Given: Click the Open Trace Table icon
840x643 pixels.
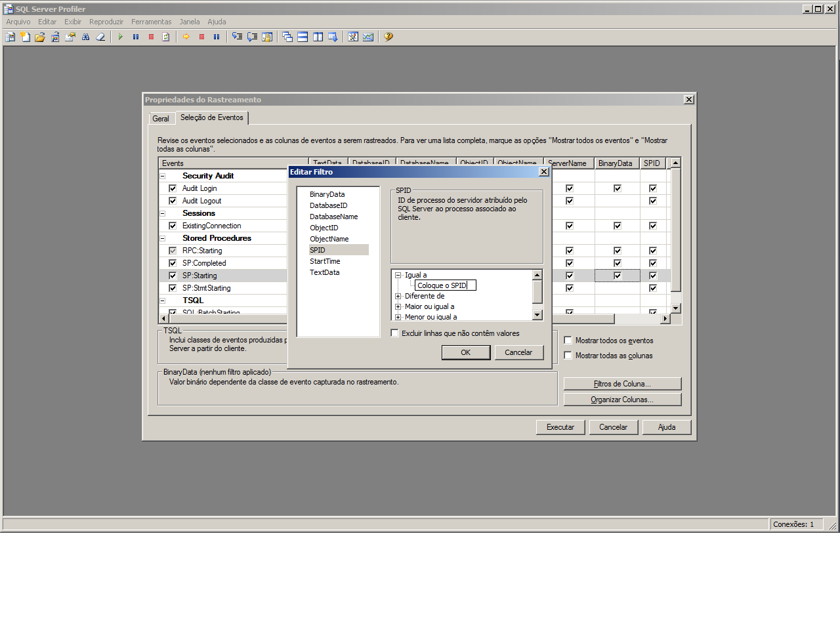Looking at the screenshot, I should click(x=55, y=37).
